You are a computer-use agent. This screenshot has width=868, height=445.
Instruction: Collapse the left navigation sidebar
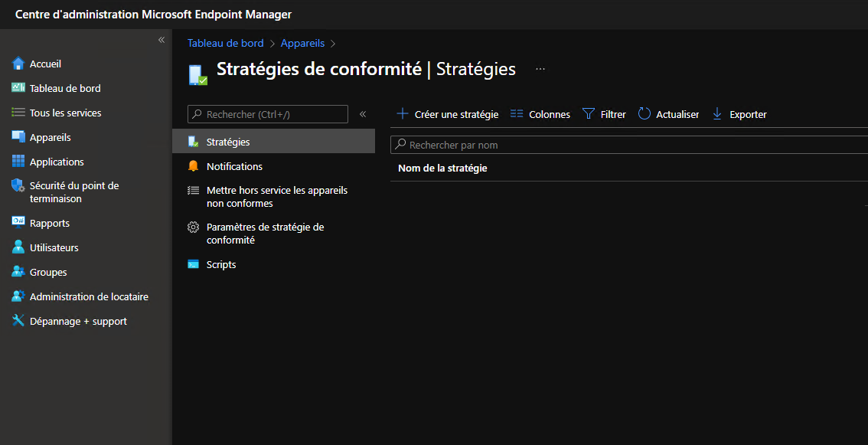[162, 40]
